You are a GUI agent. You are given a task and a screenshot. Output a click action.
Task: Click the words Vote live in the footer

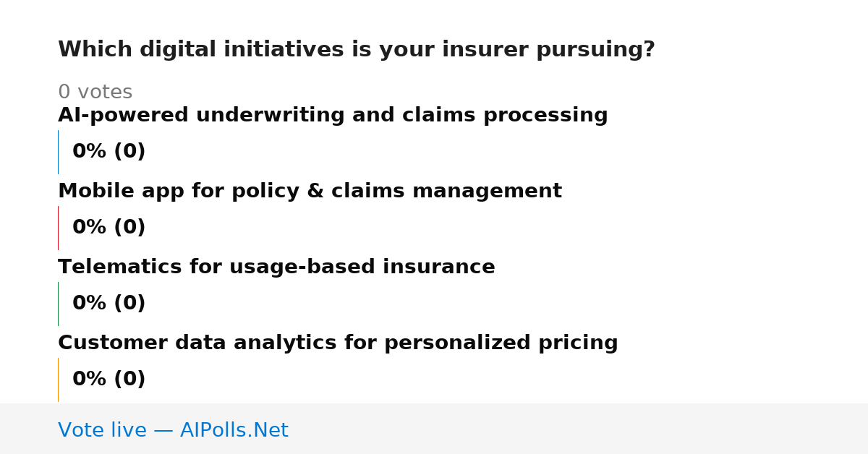point(102,430)
